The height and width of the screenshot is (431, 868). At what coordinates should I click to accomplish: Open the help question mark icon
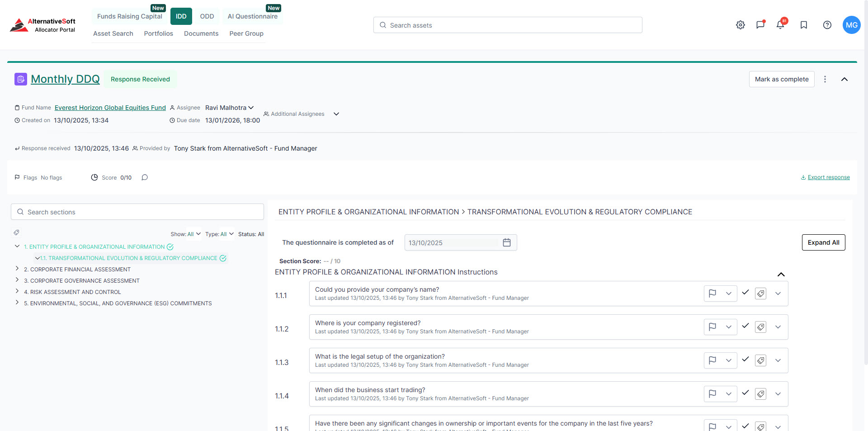coord(827,25)
